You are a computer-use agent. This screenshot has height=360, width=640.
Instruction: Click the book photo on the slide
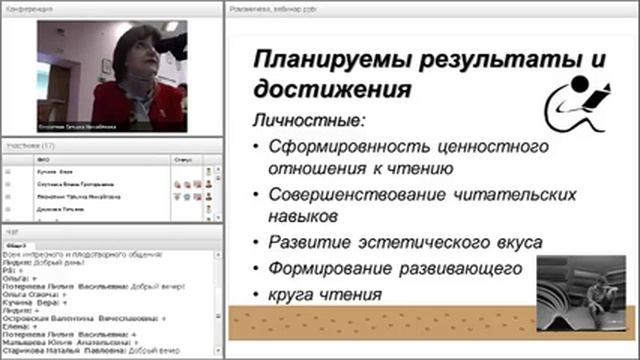point(581,293)
